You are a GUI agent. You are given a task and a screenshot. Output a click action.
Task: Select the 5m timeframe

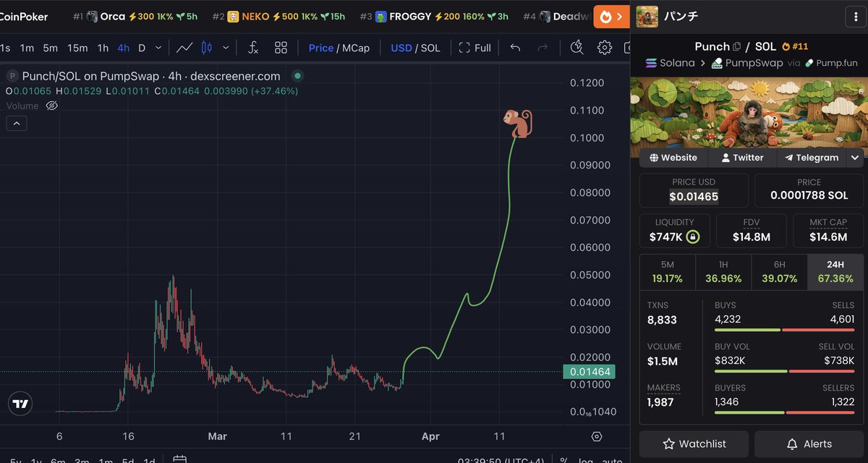coord(50,48)
